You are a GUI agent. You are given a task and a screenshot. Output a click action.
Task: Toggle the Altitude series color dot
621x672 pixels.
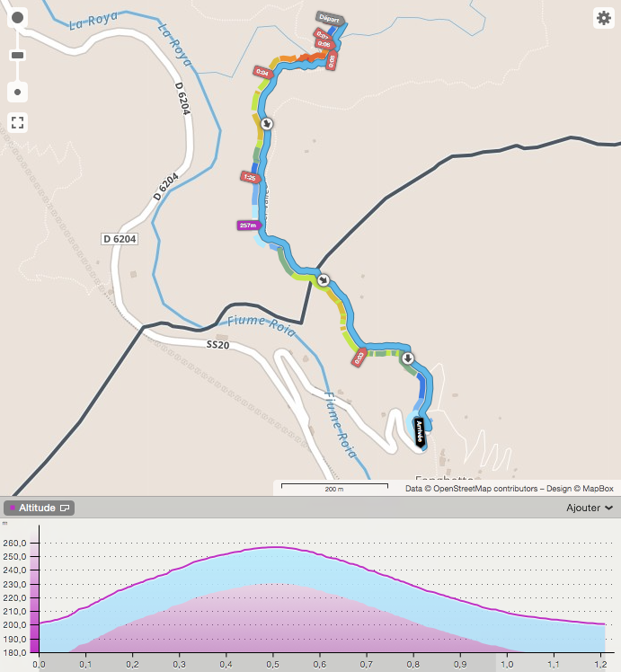coord(13,508)
